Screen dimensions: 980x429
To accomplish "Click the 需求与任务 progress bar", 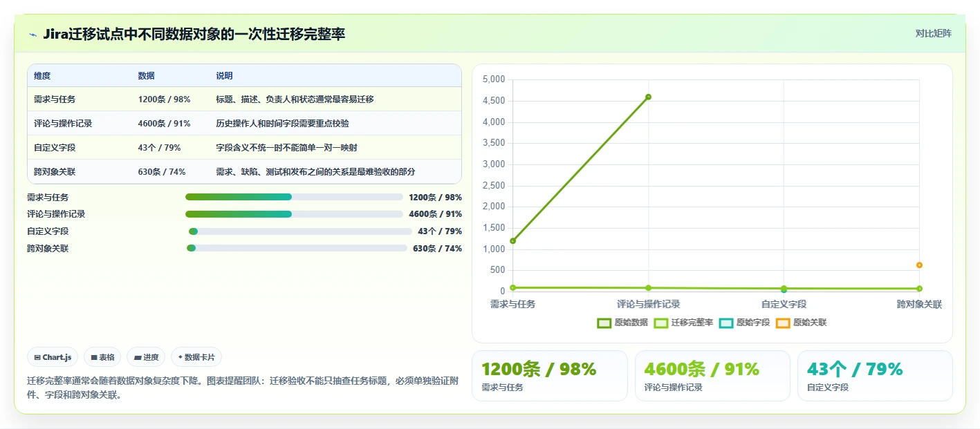I will 294,197.
